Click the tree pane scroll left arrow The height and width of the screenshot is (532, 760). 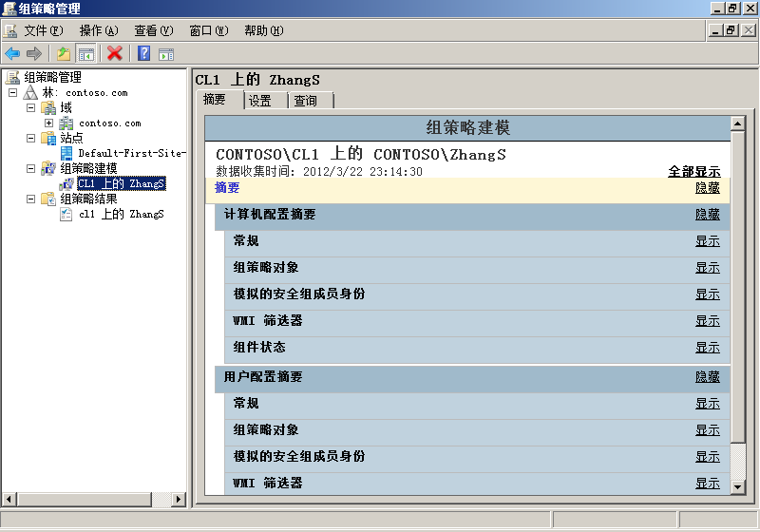coord(9,499)
